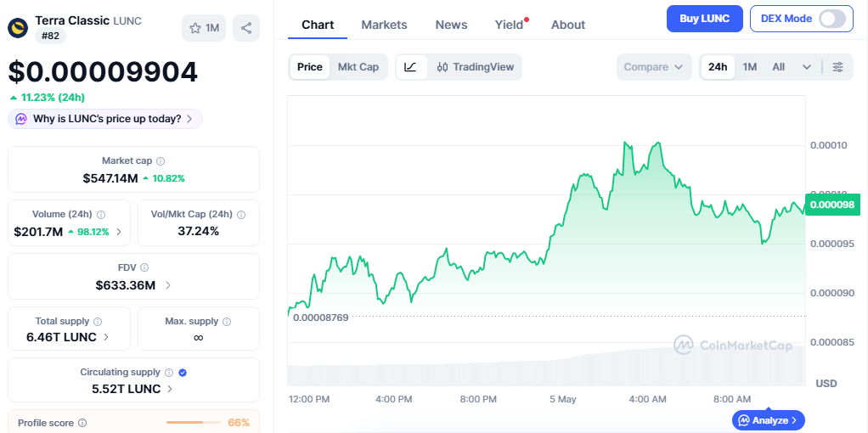Click the volume bars under the chart
The height and width of the screenshot is (433, 868).
click(x=546, y=365)
